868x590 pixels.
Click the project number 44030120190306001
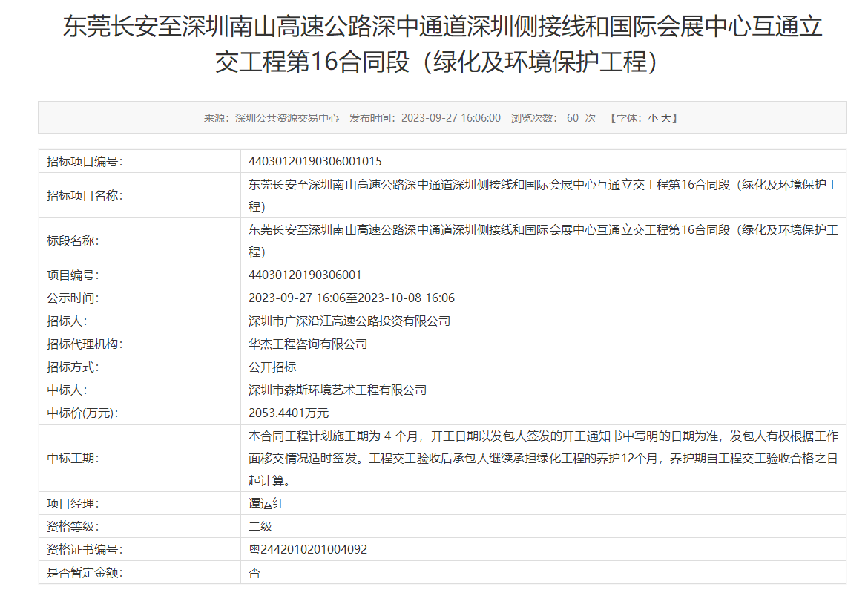pyautogui.click(x=305, y=275)
